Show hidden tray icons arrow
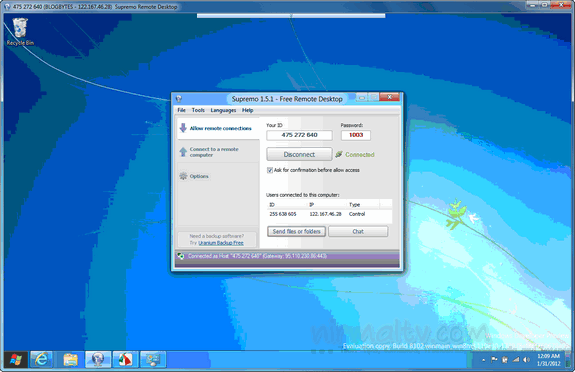The height and width of the screenshot is (372, 575). (x=484, y=360)
